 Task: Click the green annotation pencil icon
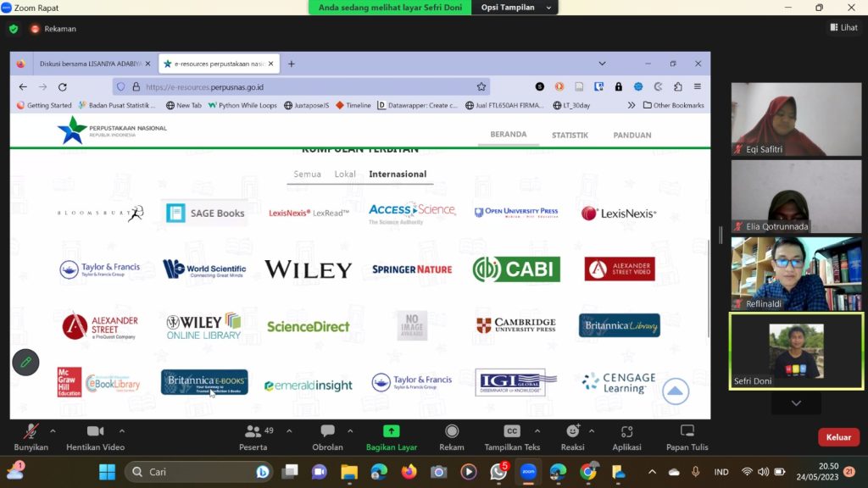click(25, 362)
